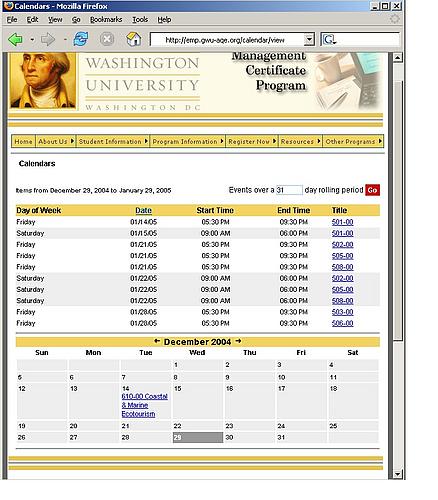Click the 'Start Time' column header
This screenshot has width=438, height=500.
215,210
